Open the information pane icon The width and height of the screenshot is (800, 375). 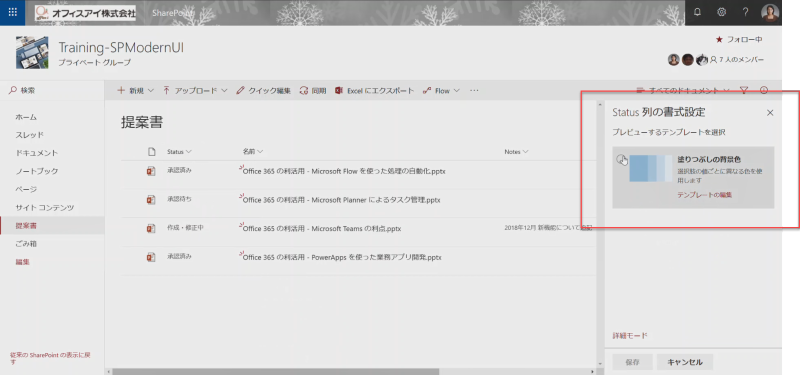point(764,90)
